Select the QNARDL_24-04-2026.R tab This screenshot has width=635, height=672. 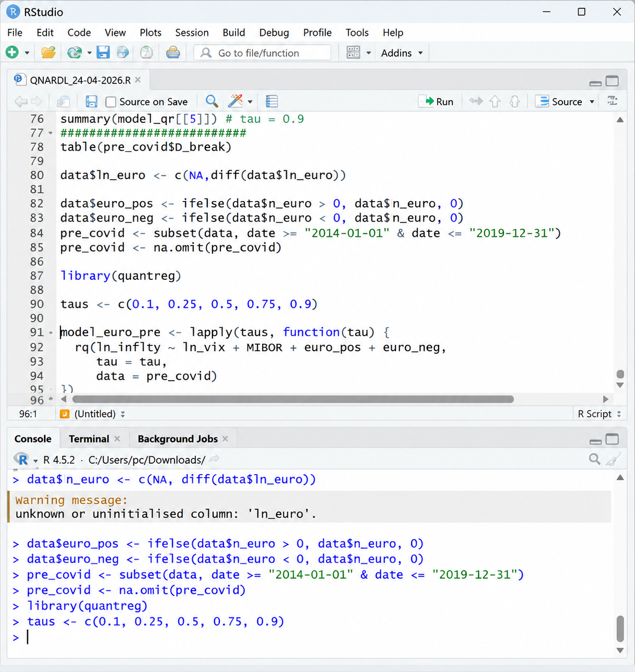tap(80, 80)
